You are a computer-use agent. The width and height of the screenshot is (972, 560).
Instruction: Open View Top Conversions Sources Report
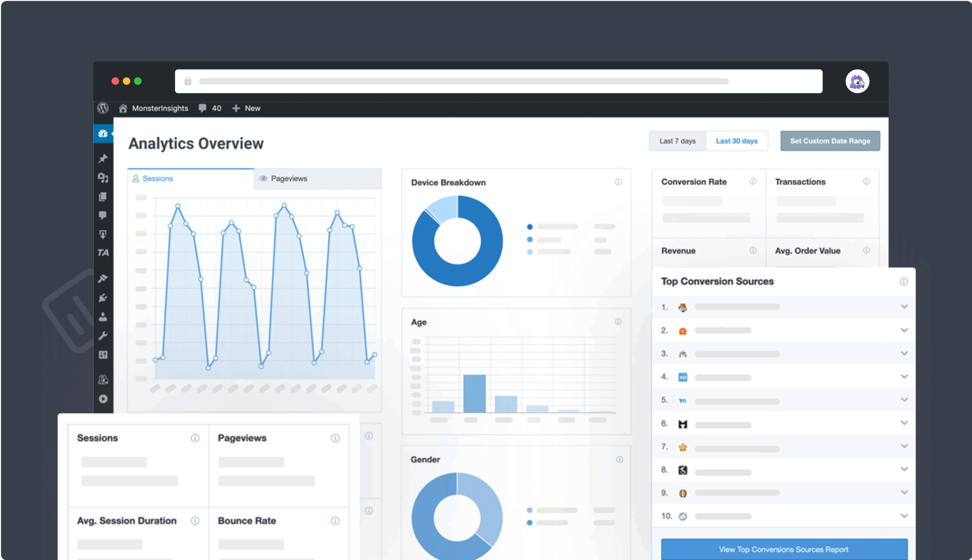coord(784,550)
